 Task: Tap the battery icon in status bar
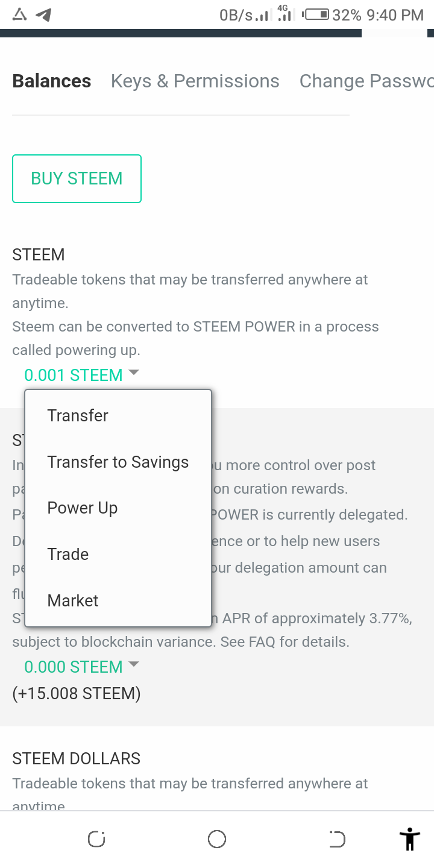coord(316,15)
